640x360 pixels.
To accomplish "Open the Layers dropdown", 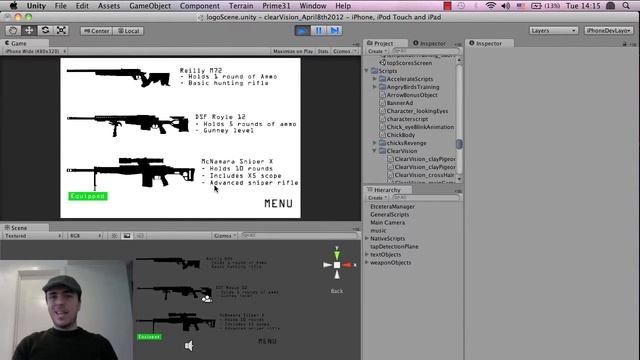I will pyautogui.click(x=553, y=31).
